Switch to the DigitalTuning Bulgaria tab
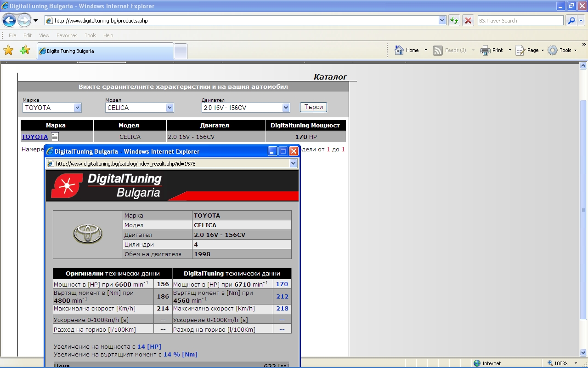 (105, 51)
